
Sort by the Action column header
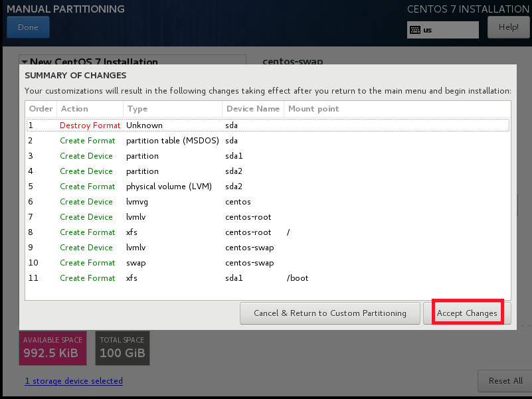coord(90,109)
